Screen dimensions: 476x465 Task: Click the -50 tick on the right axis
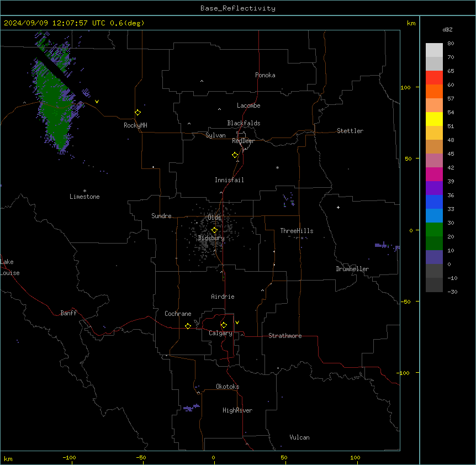click(405, 302)
